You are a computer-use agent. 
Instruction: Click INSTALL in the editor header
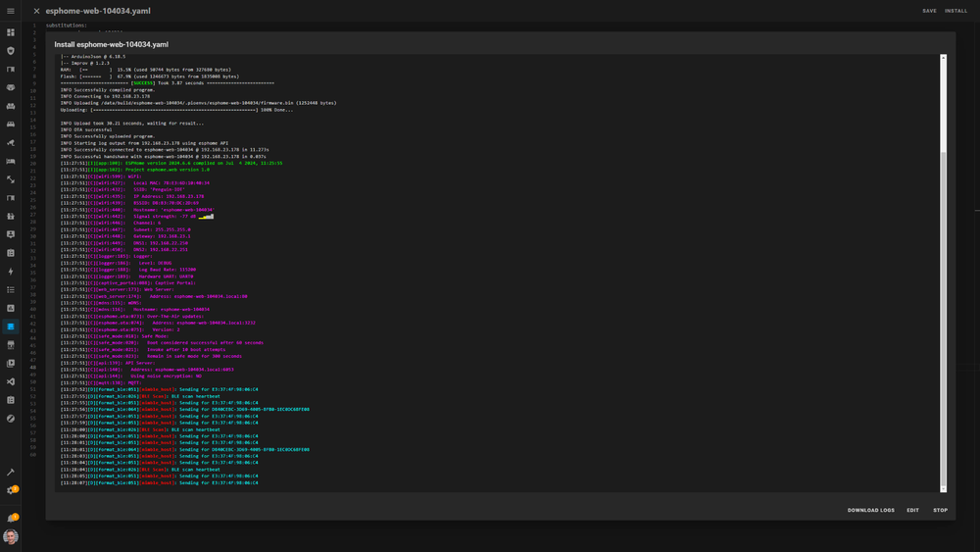click(955, 11)
